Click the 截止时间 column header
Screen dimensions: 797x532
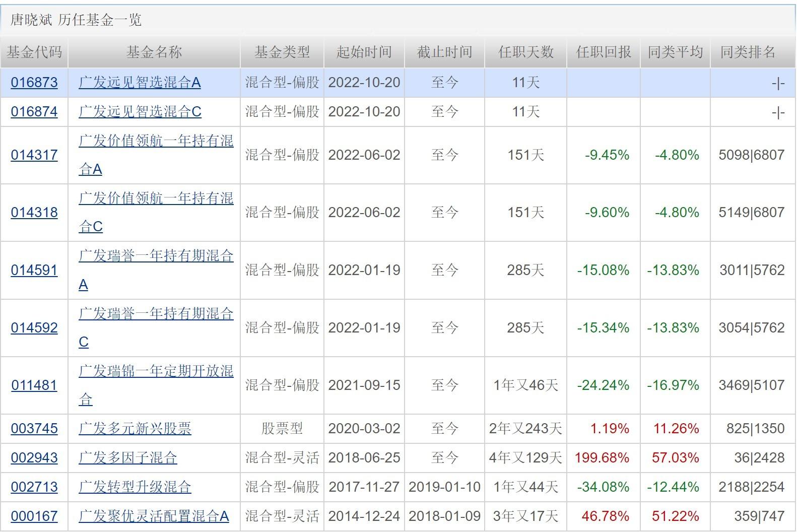pos(445,52)
